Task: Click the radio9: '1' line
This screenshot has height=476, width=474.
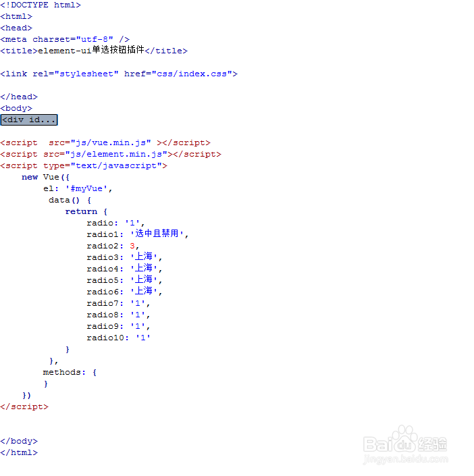Action: tap(118, 326)
